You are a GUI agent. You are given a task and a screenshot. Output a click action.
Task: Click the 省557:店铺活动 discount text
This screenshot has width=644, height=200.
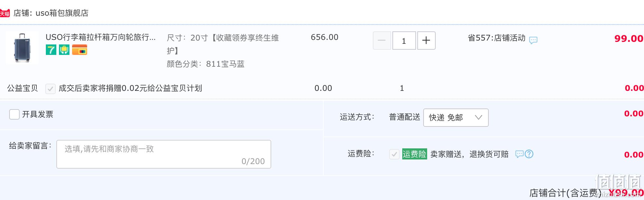pyautogui.click(x=496, y=38)
